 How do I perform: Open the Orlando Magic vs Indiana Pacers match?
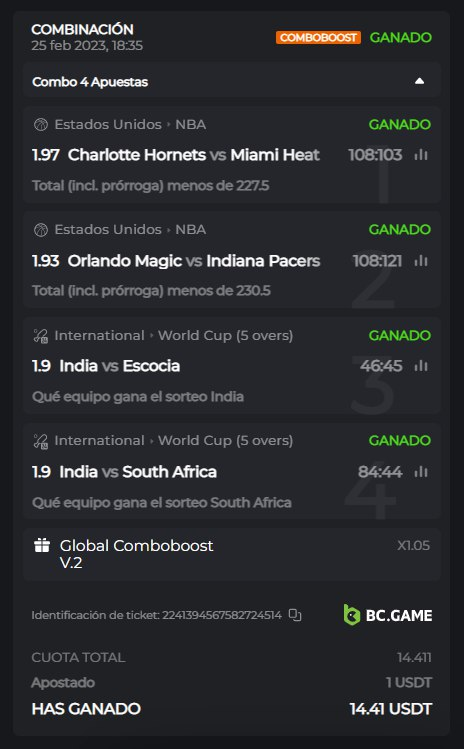(194, 261)
